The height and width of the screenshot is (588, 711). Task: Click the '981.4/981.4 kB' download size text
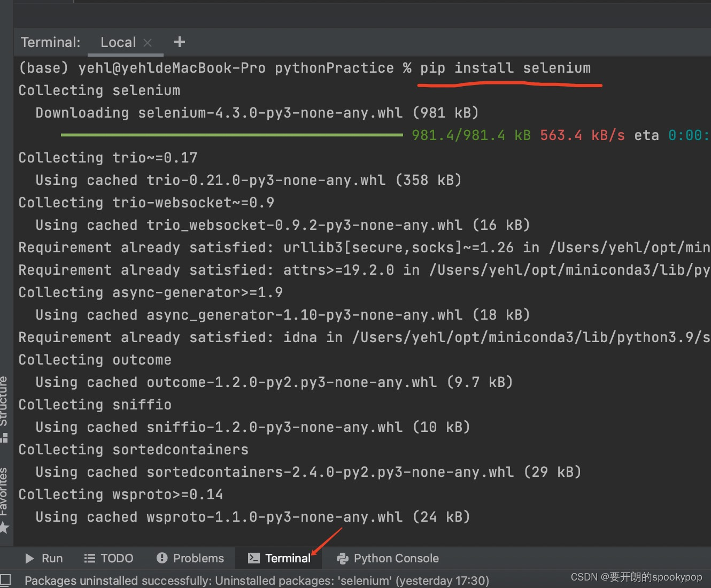[x=471, y=135]
